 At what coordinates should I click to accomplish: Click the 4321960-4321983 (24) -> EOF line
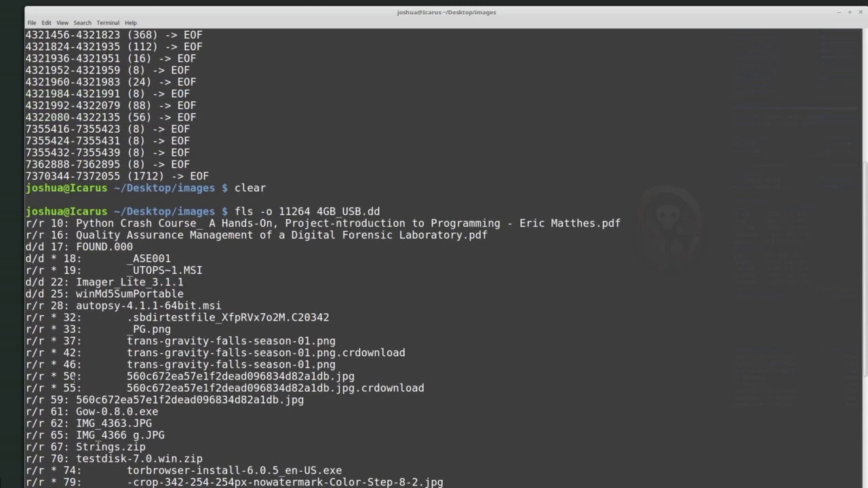(111, 82)
